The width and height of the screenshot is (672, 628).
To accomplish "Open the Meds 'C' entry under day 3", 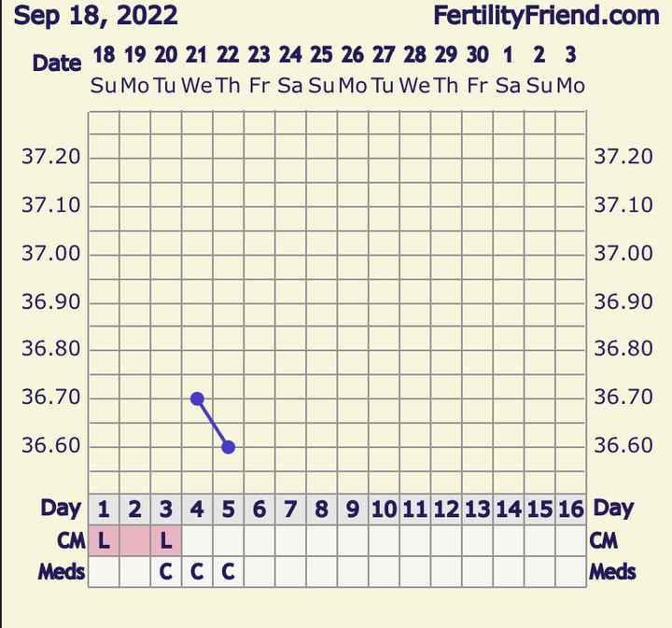I will (166, 571).
